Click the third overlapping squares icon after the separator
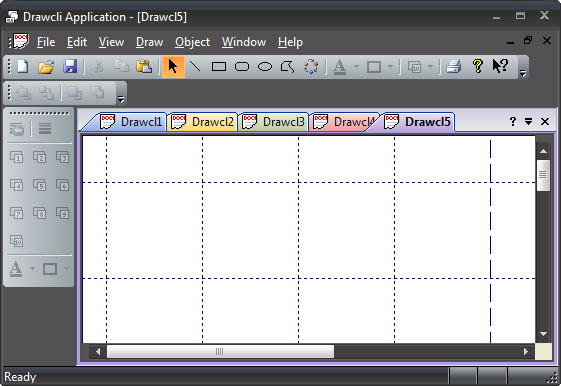The image size is (561, 386). 75,93
